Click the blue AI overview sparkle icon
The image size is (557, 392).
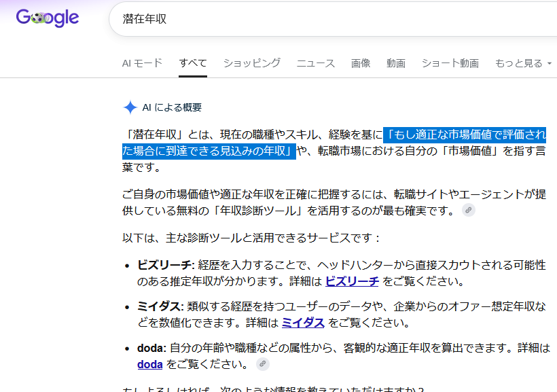130,107
